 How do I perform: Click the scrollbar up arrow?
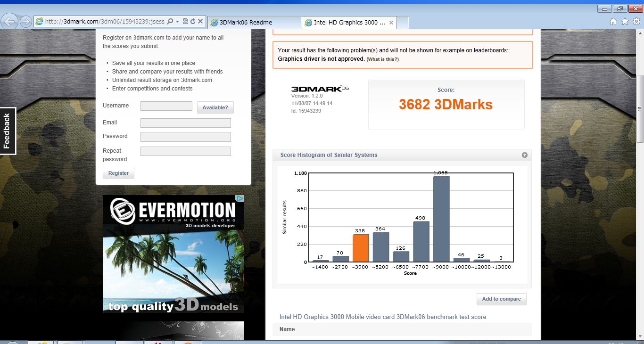click(x=640, y=33)
